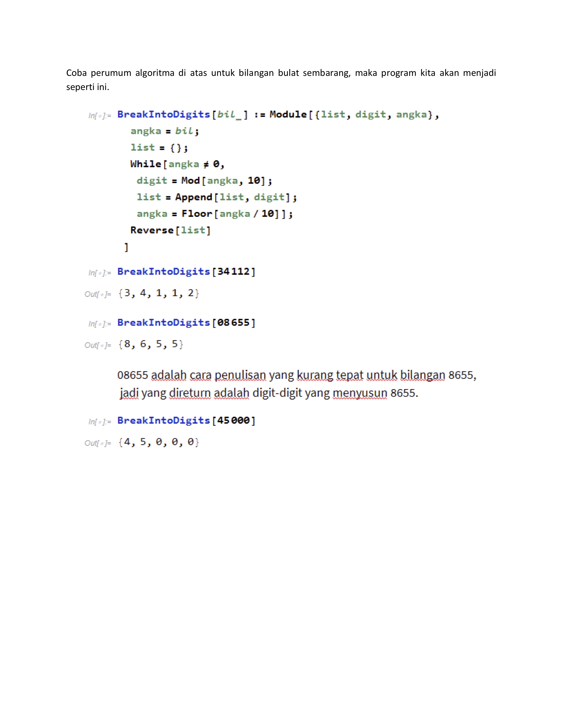Click the Out label beside {4, 5, 0, 0, 0}
Screen dimensions: 563x728
tap(98, 443)
